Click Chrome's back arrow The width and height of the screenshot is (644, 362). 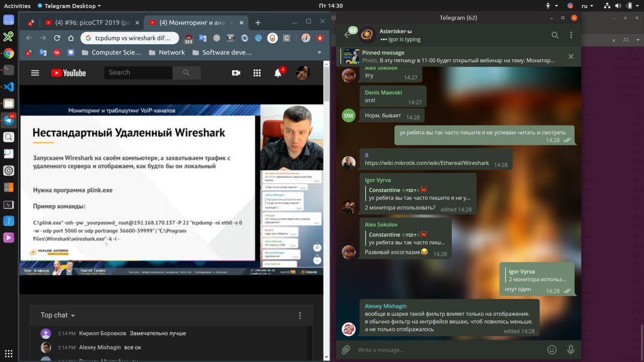[x=29, y=38]
